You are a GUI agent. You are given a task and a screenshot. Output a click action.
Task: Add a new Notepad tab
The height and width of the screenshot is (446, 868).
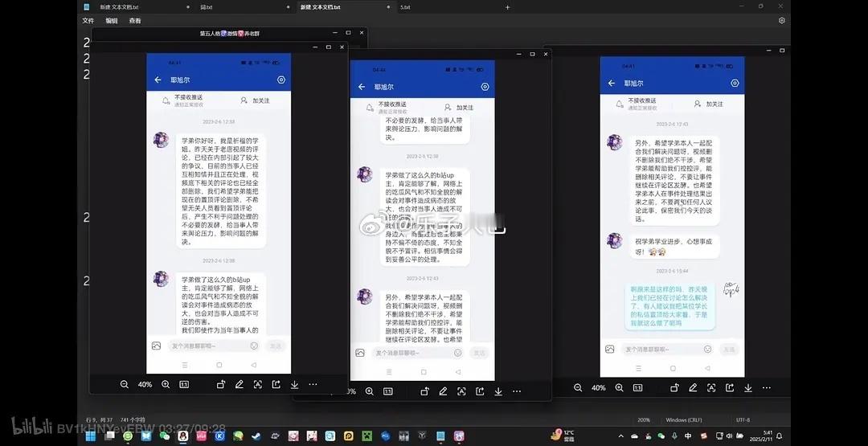pyautogui.click(x=508, y=7)
